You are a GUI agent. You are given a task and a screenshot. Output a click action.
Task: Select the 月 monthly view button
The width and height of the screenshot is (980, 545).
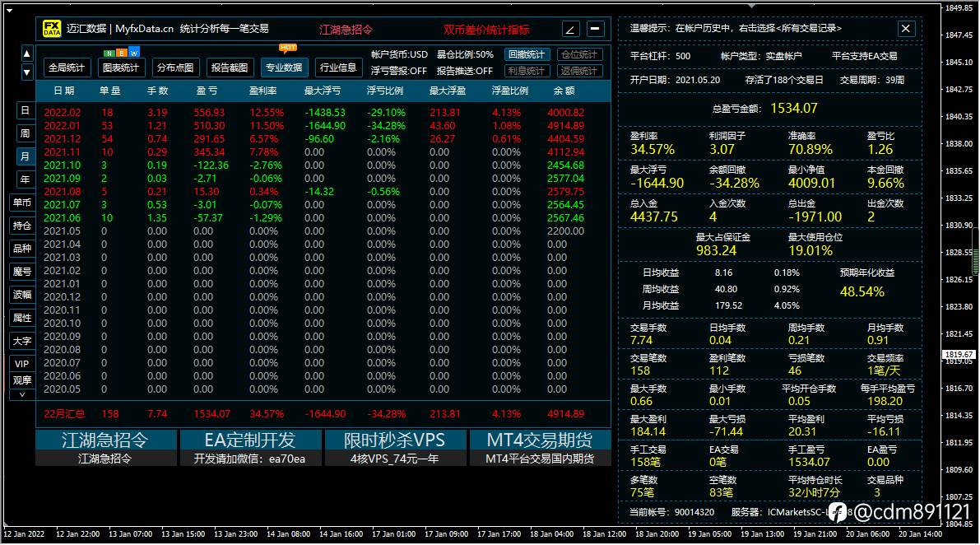click(25, 156)
